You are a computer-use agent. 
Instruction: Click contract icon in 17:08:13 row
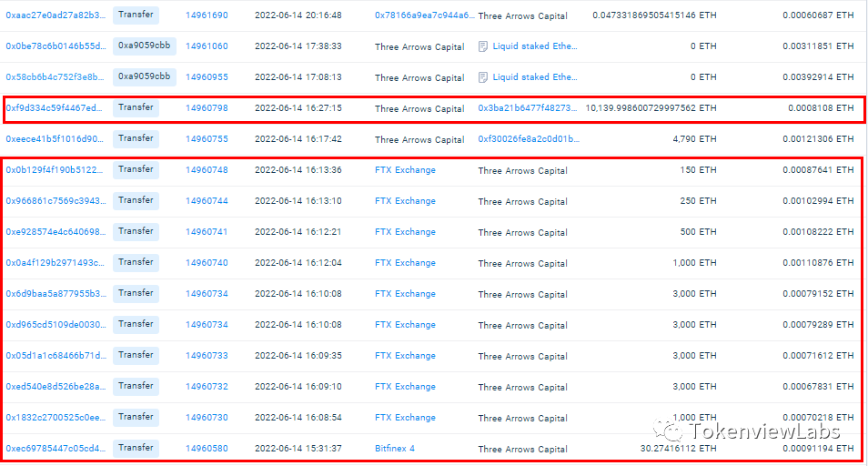point(483,77)
